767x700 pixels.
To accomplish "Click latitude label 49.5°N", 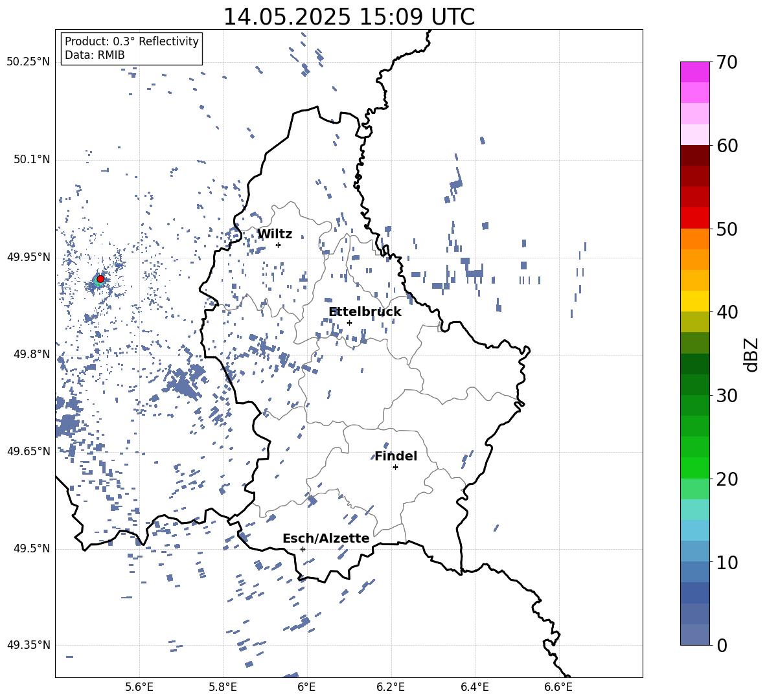I will (x=32, y=548).
